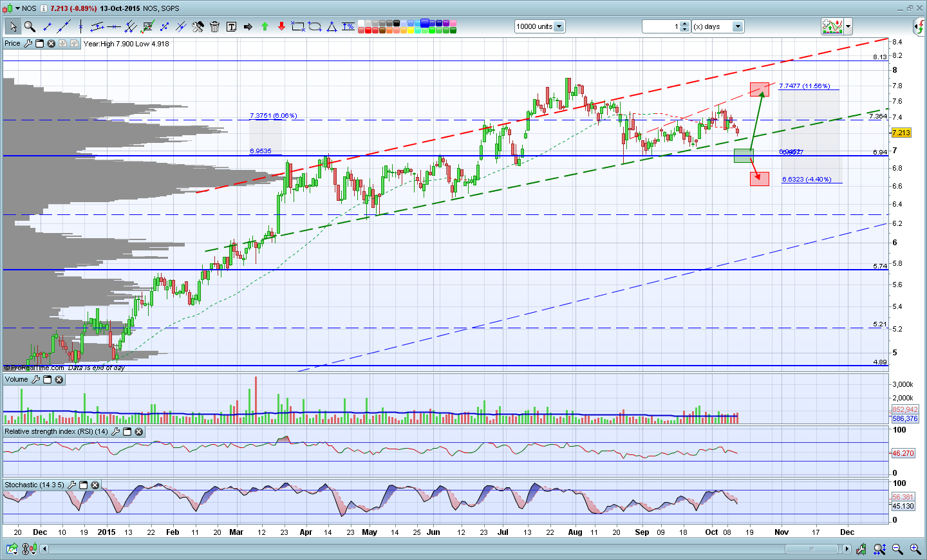Click the current price tag 7.213
This screenshot has width=927, height=560.
[x=901, y=133]
